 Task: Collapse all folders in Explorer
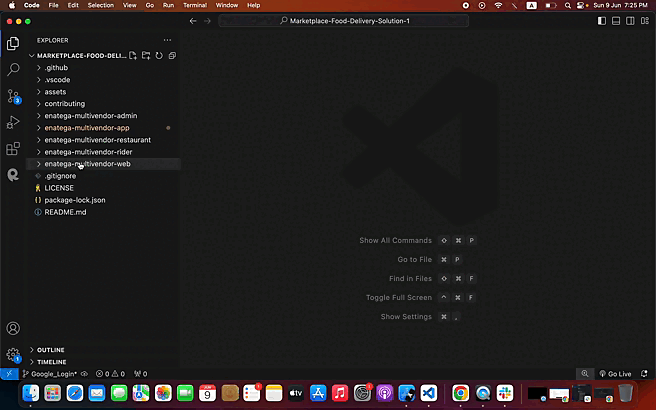pos(172,55)
